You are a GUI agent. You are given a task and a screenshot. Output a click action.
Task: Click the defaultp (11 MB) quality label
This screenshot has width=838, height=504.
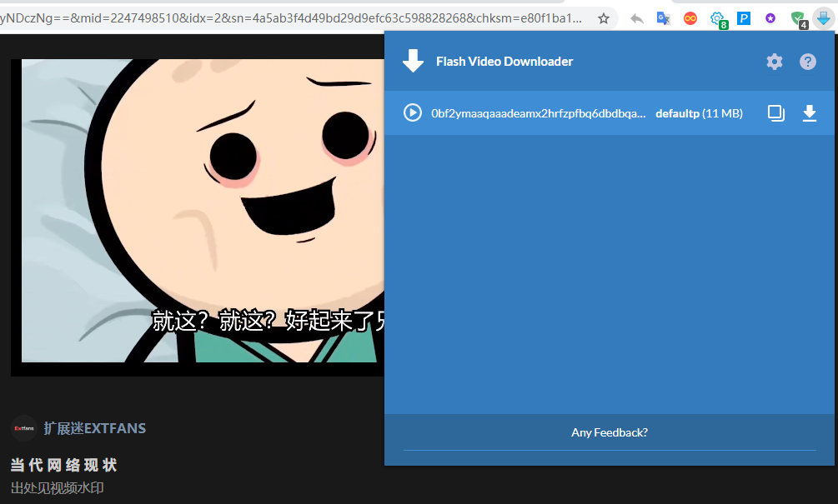[x=699, y=113]
